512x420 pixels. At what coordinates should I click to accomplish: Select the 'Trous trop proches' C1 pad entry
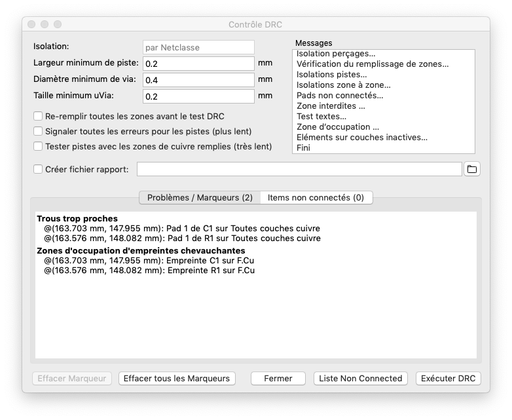(182, 229)
